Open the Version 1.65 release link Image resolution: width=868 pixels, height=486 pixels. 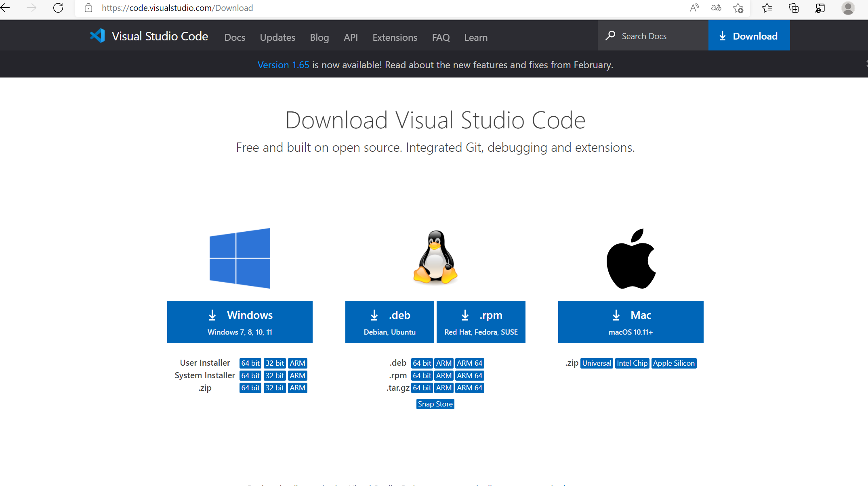click(283, 65)
